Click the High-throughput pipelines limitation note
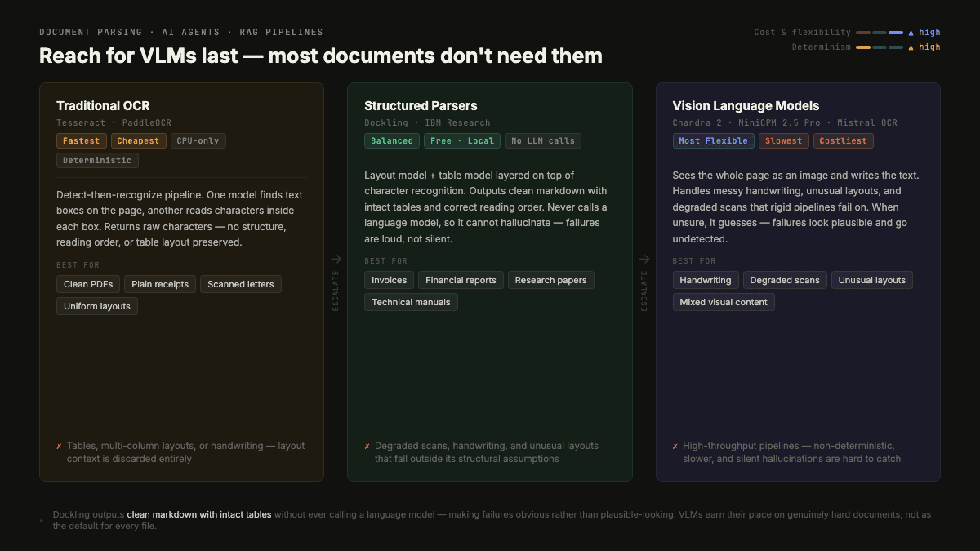 click(791, 452)
